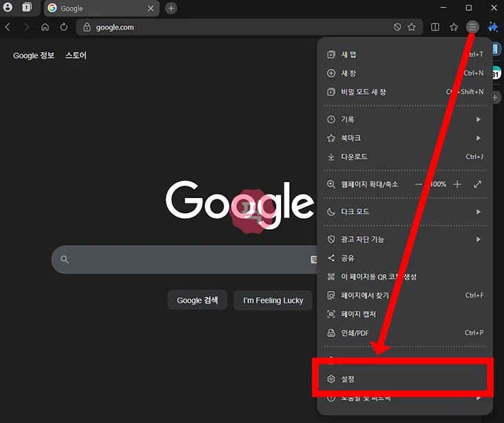Close the hamburger main menu button
The image size is (504, 423).
pyautogui.click(x=472, y=27)
